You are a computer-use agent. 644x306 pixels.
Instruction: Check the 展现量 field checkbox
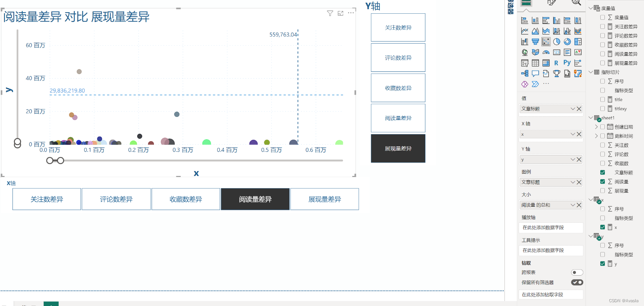coord(603,191)
